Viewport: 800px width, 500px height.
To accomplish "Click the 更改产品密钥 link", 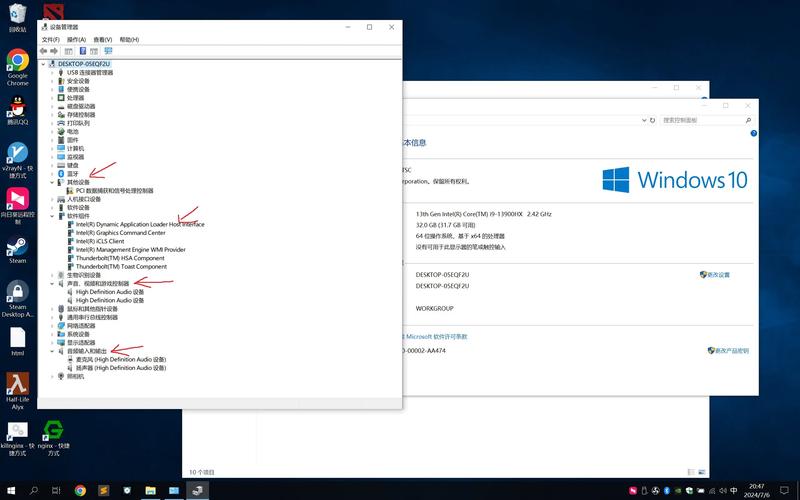I will (x=732, y=351).
